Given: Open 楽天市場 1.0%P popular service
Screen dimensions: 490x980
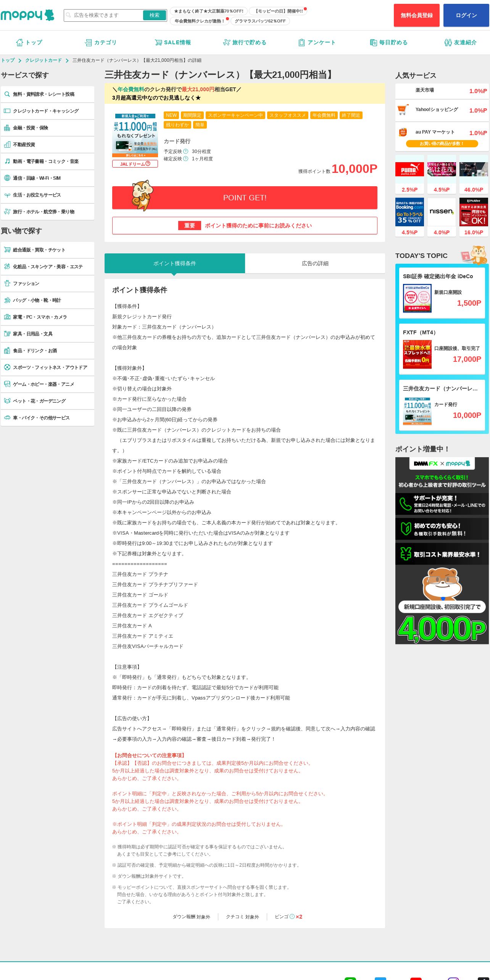Looking at the screenshot, I should 442,91.
